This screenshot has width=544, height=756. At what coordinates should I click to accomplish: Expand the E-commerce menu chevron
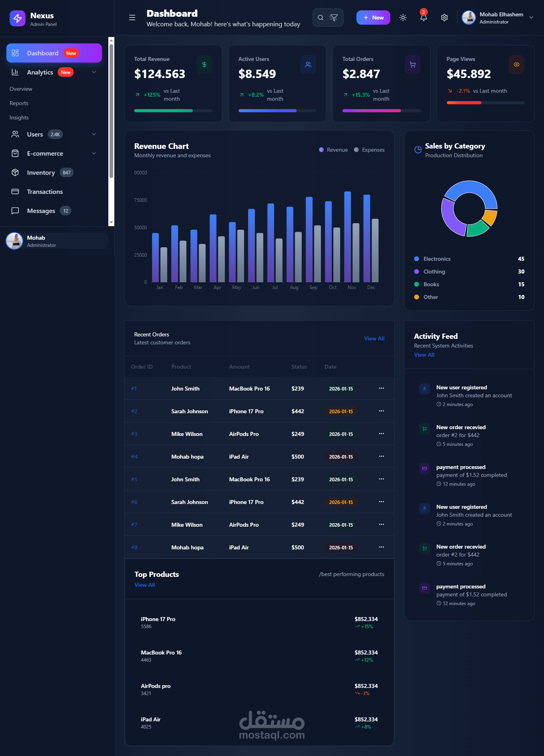point(94,153)
